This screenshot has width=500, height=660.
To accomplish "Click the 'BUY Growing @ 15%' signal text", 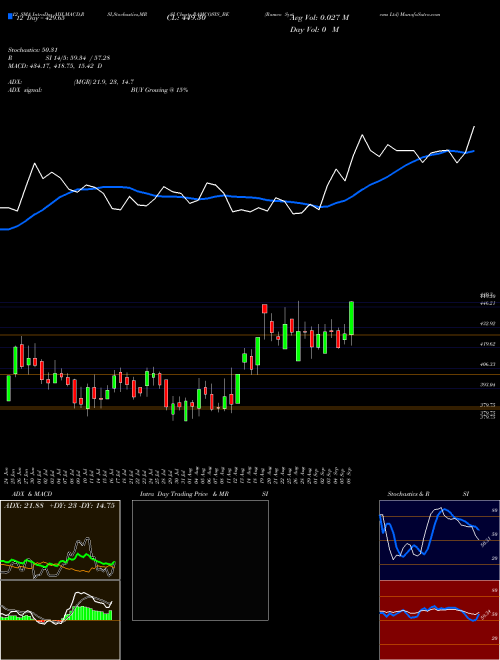I will click(x=160, y=90).
